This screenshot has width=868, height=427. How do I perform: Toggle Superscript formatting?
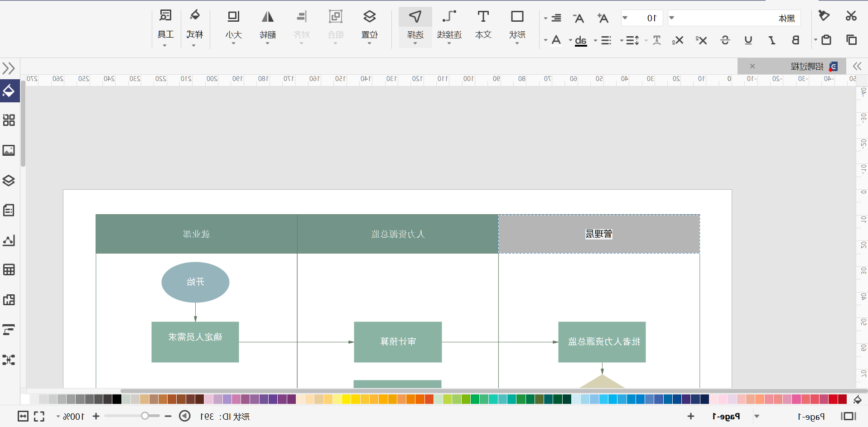click(x=701, y=40)
